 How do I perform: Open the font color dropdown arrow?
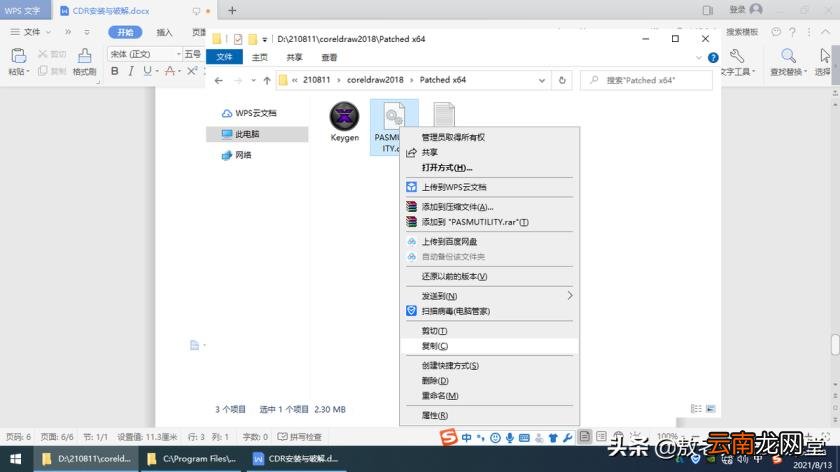[x=179, y=71]
